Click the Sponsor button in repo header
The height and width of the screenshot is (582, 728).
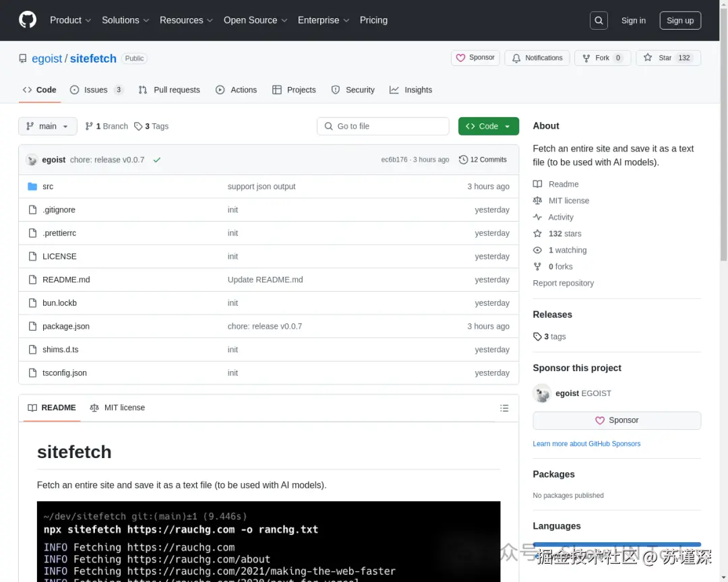(x=475, y=58)
